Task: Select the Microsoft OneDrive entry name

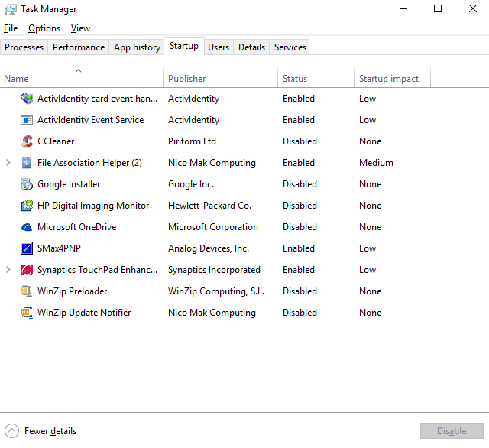Action: [76, 227]
